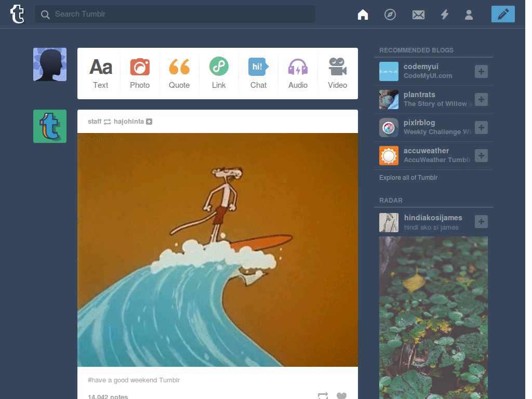Click the accuweather sun avatar

(389, 156)
